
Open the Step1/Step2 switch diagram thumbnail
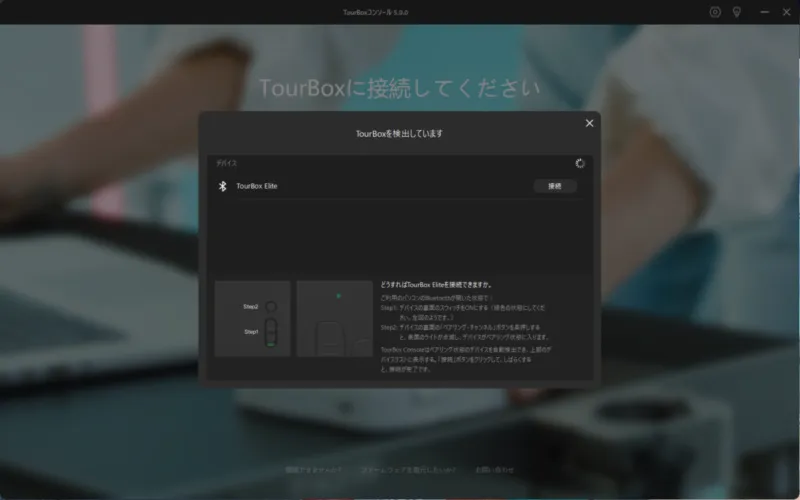(x=253, y=319)
